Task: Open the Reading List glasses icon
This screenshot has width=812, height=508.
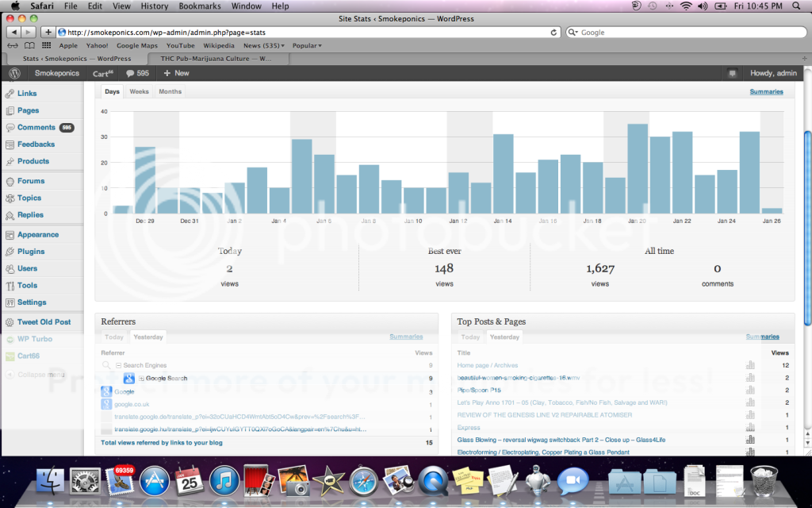Action: [13, 45]
